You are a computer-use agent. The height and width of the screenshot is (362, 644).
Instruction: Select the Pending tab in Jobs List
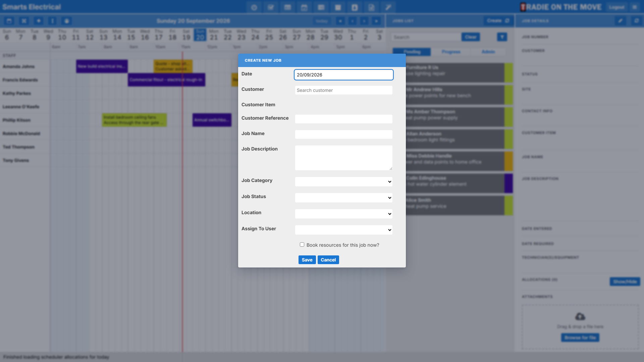(412, 52)
